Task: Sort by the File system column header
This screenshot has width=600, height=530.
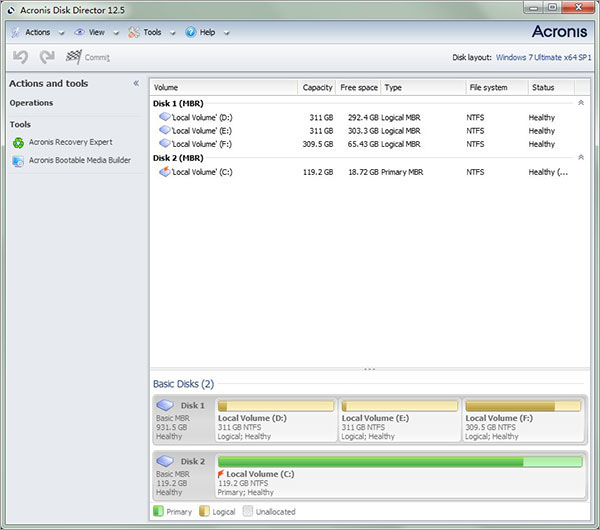Action: tap(497, 88)
